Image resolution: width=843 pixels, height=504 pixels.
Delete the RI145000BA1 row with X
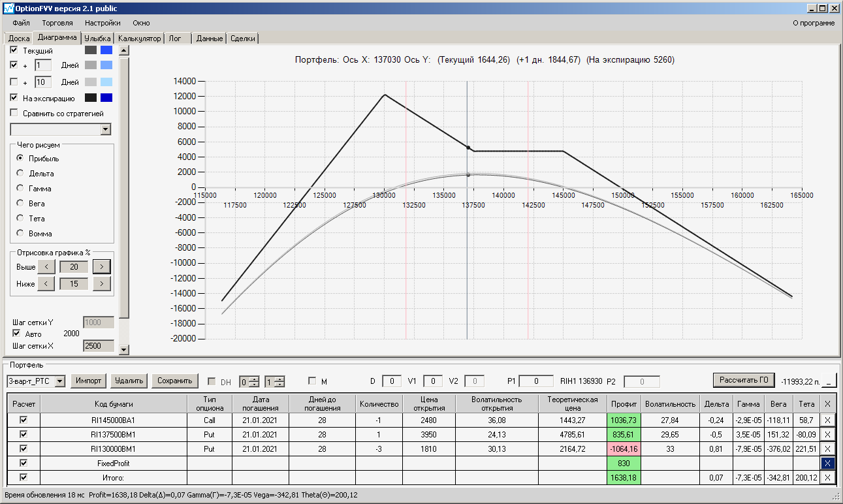pos(828,421)
